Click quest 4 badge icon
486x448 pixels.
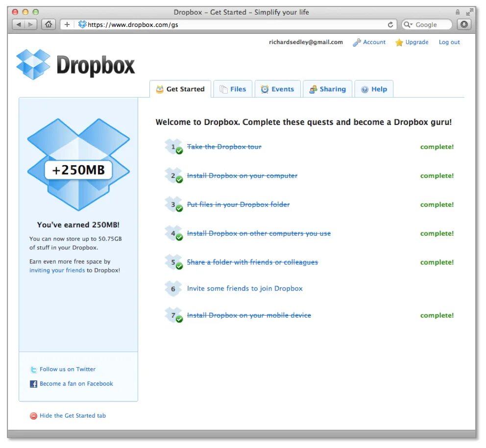pos(173,233)
